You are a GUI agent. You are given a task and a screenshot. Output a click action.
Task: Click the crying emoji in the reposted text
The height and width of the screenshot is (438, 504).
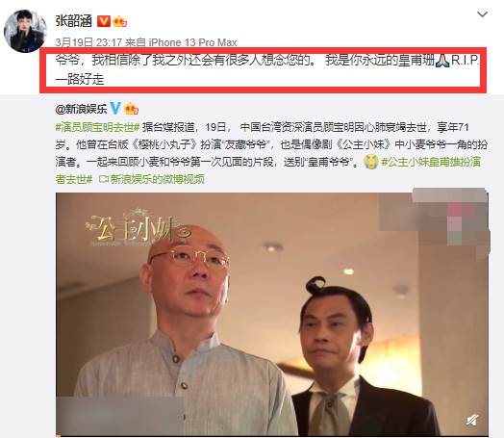(x=370, y=162)
